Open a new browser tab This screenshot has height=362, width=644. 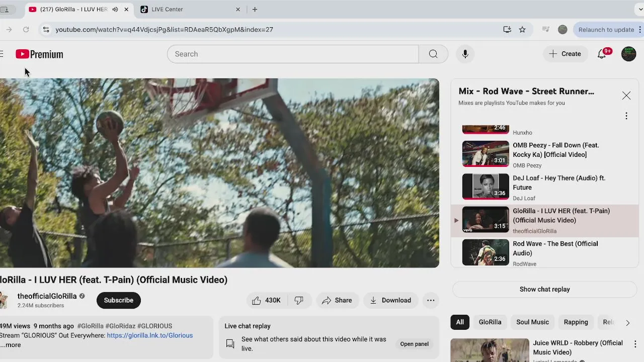click(x=255, y=9)
